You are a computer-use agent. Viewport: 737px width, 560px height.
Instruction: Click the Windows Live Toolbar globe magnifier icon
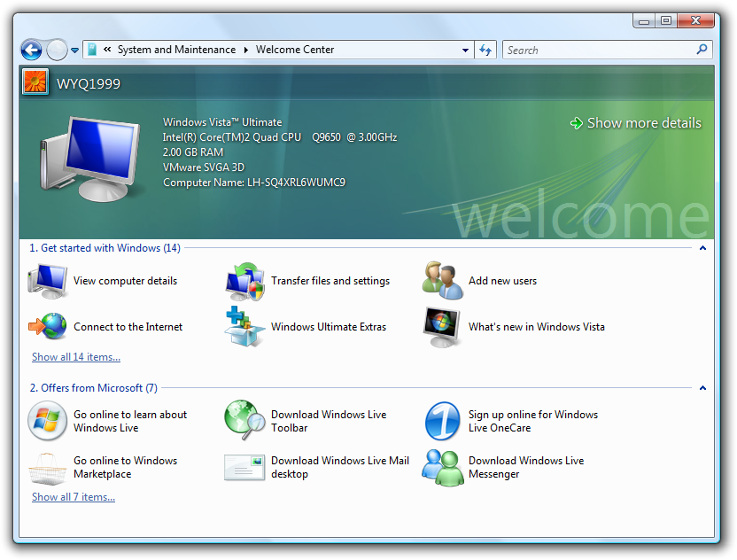pyautogui.click(x=244, y=420)
